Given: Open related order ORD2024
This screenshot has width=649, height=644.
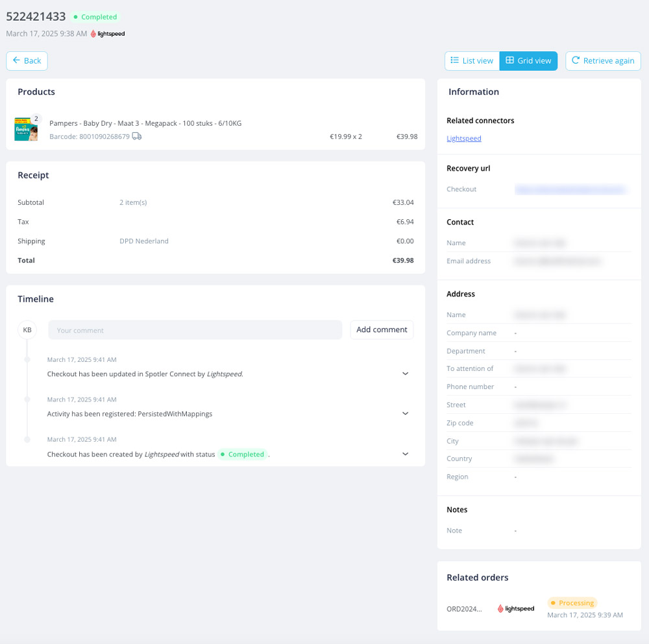Looking at the screenshot, I should (464, 609).
